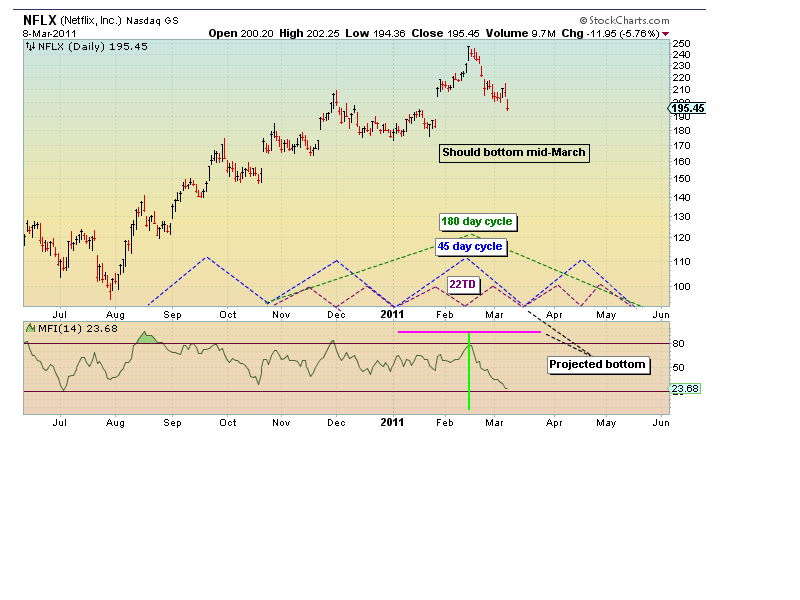Click the High 202.25 value

[309, 34]
